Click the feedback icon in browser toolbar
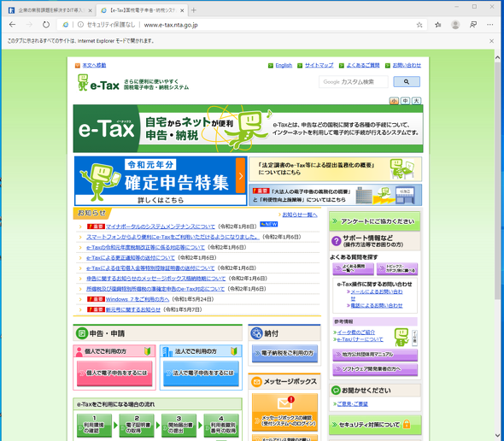This screenshot has height=441, width=504. [473, 25]
